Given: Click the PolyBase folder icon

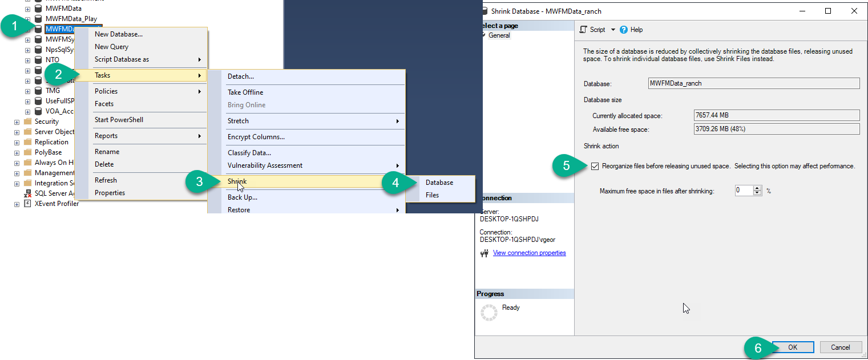Looking at the screenshot, I should pos(27,152).
